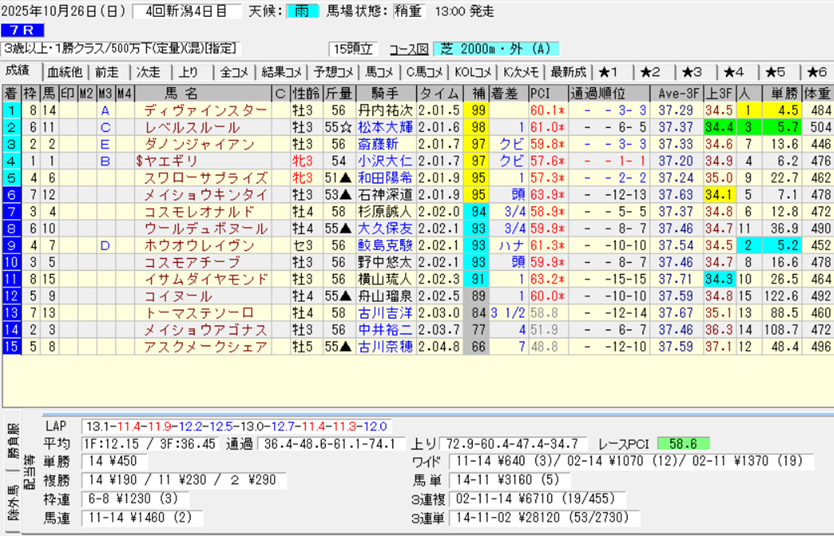Open the ★3 star tab
Viewport: 834px width, 536px height.
coord(692,72)
